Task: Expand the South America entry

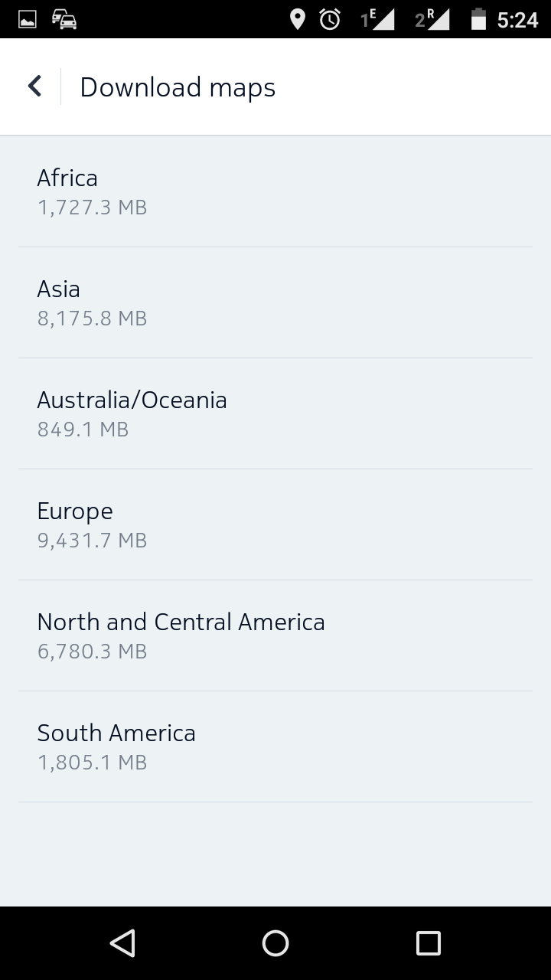Action: pos(275,746)
